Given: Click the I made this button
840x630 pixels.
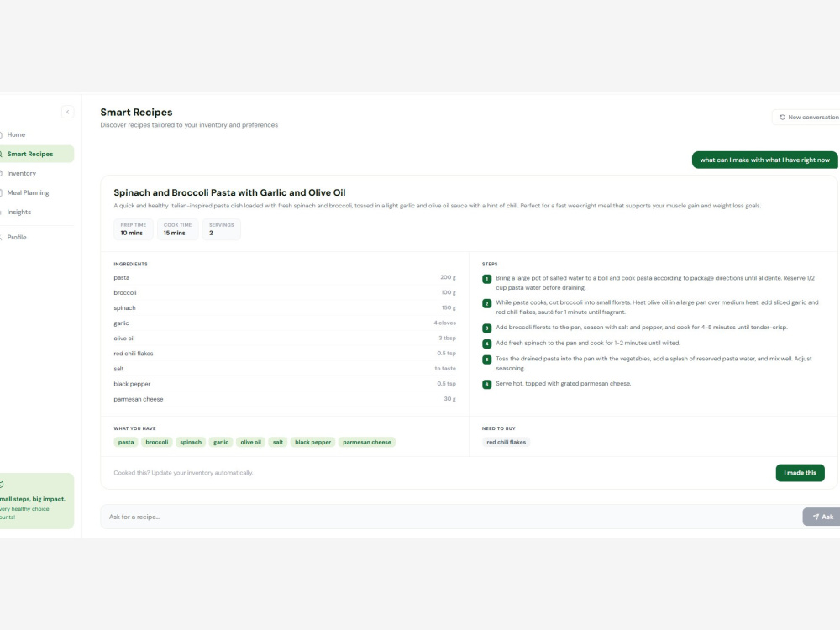Looking at the screenshot, I should [x=800, y=472].
